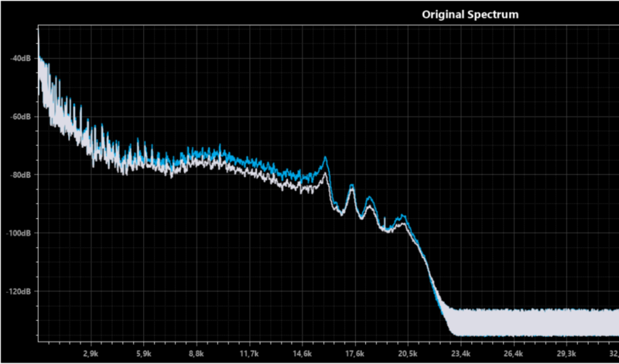Select the 8,8k frequency axis label

197,353
